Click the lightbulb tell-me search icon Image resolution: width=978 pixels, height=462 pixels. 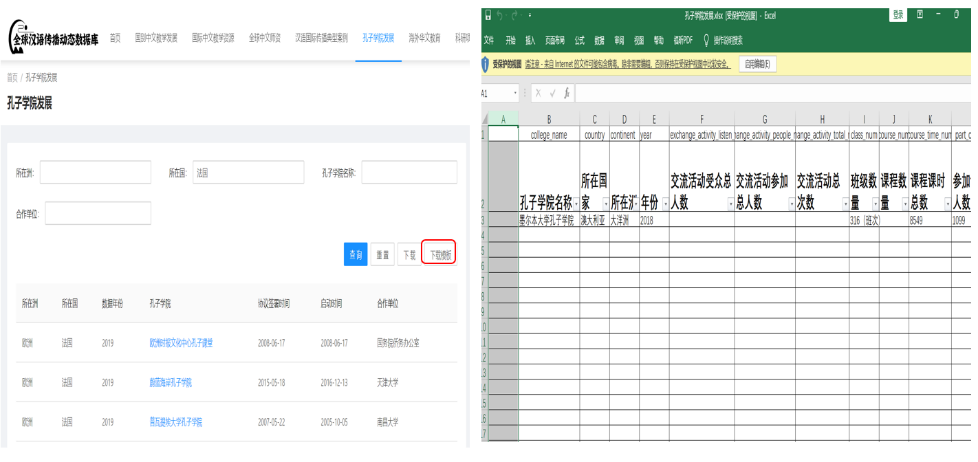click(706, 40)
